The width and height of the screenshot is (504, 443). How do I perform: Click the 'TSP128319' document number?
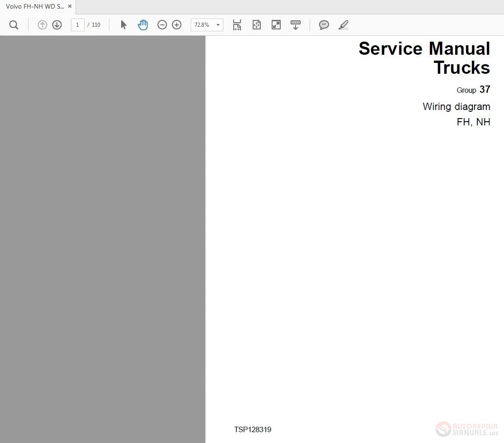(x=253, y=429)
